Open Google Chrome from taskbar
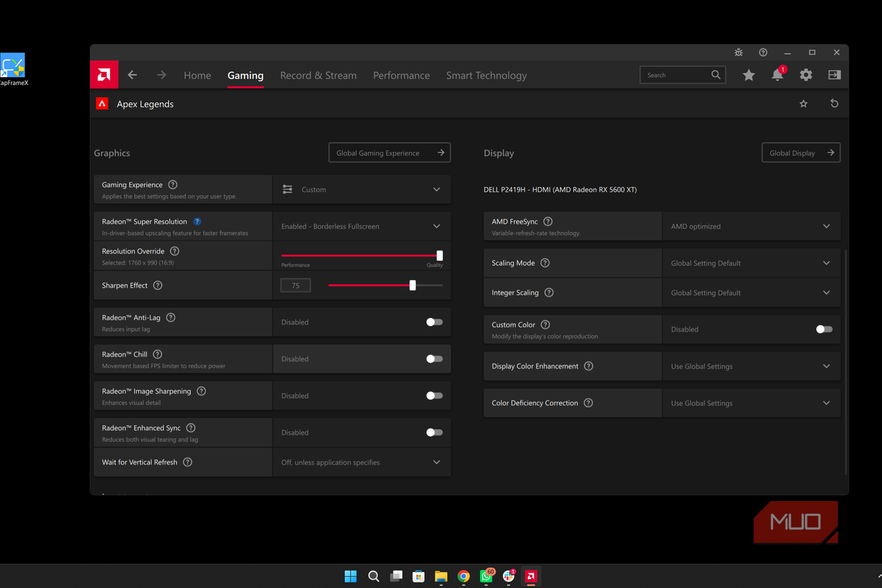 [463, 576]
